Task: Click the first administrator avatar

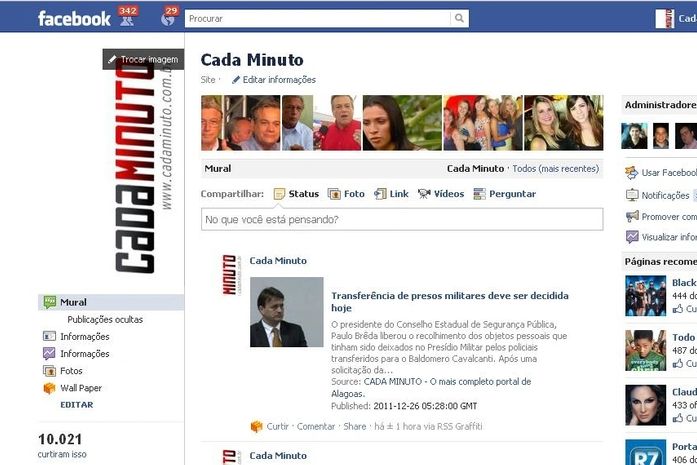Action: point(634,136)
